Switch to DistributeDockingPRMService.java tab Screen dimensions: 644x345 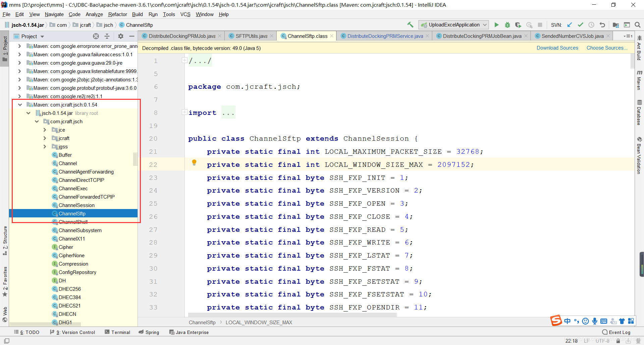point(385,36)
